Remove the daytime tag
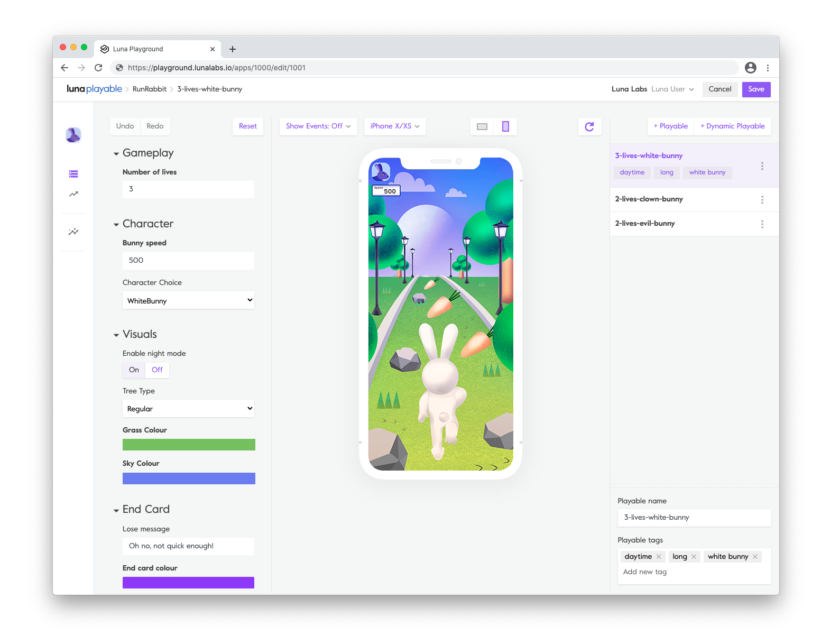 pyautogui.click(x=659, y=557)
